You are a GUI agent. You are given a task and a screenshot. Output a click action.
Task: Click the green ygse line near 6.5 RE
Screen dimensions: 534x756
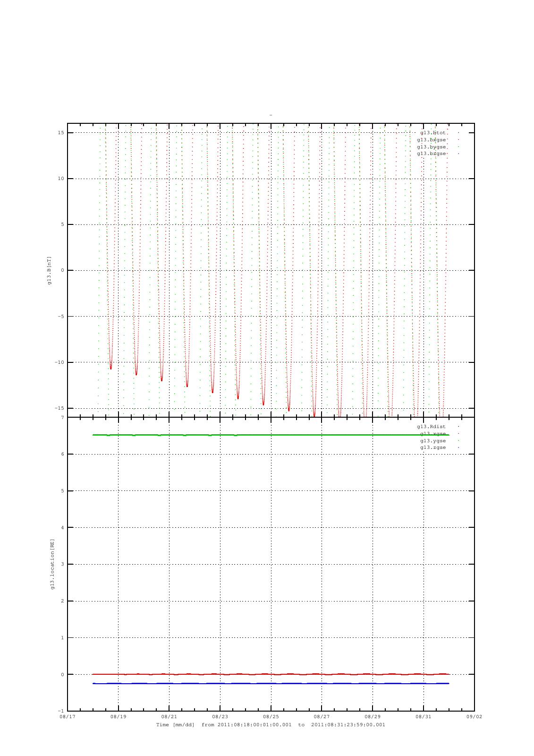[x=271, y=435]
